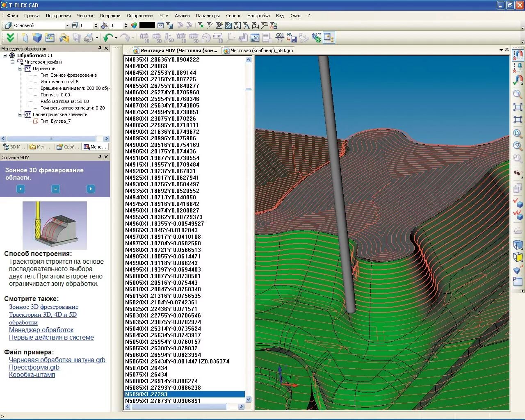The width and height of the screenshot is (525, 420).
Task: Click the black color swatch
Action: pos(147,25)
